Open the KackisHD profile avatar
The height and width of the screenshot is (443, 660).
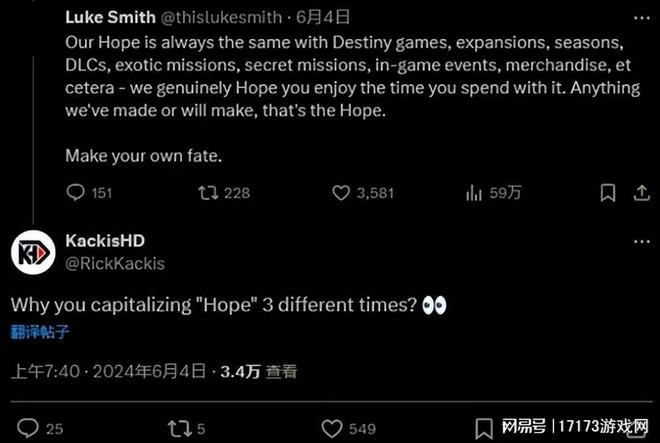(x=33, y=252)
